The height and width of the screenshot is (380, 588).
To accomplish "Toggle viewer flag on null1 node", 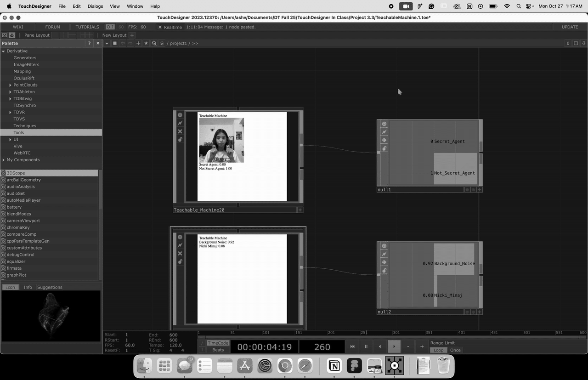I will pos(384,124).
